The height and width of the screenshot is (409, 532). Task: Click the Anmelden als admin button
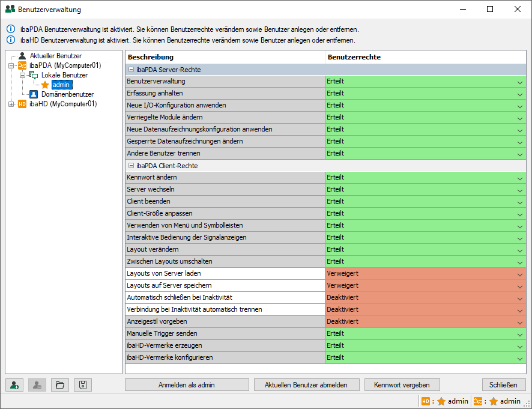pyautogui.click(x=186, y=385)
